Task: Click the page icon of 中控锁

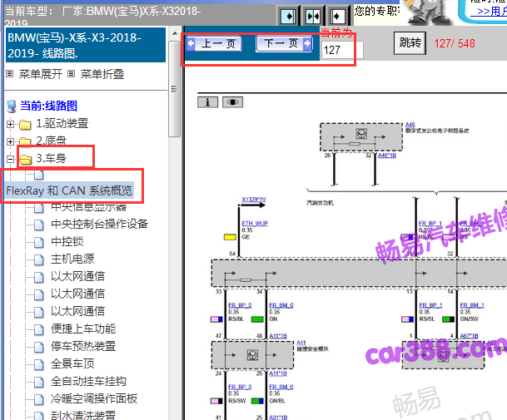Action: (x=39, y=242)
